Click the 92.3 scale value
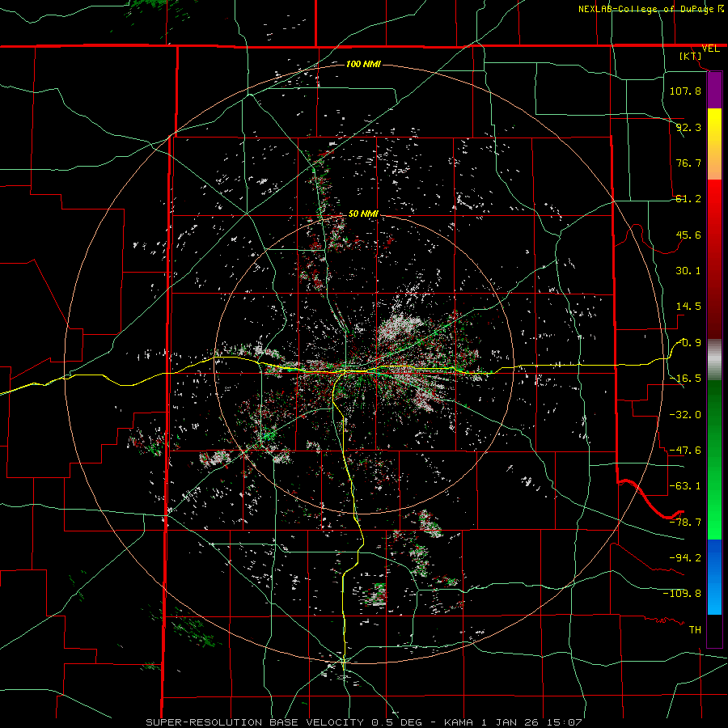The height and width of the screenshot is (728, 728). [x=688, y=127]
